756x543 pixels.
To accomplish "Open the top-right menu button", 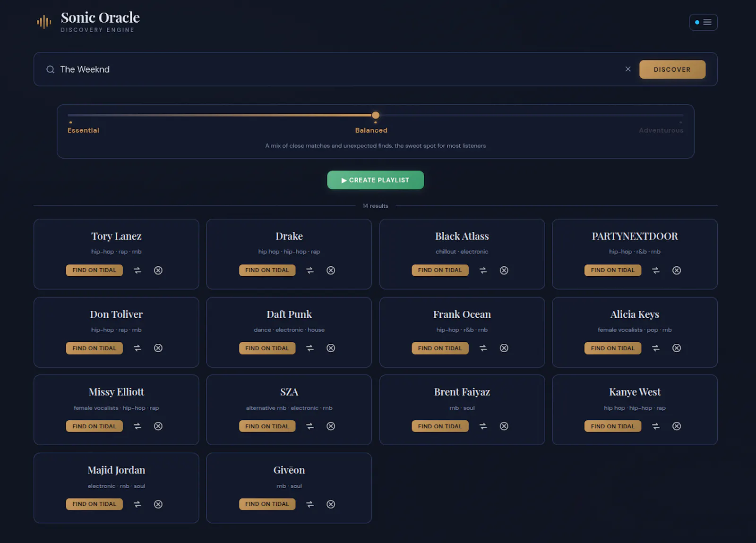I will coord(703,22).
